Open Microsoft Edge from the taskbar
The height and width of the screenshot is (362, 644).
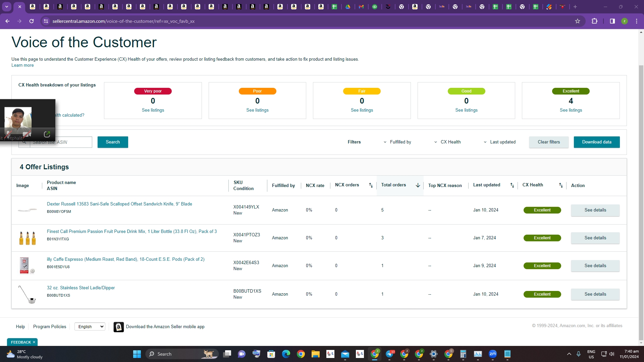click(x=286, y=354)
